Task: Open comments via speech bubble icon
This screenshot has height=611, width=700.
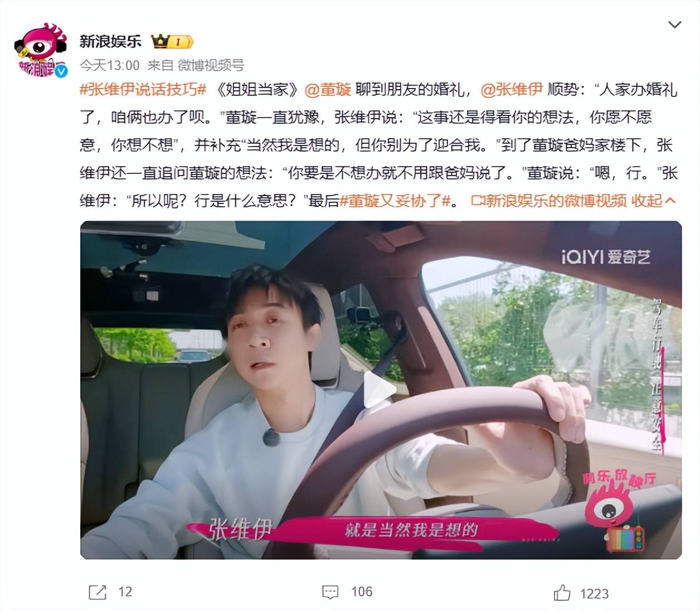Action: 330,592
